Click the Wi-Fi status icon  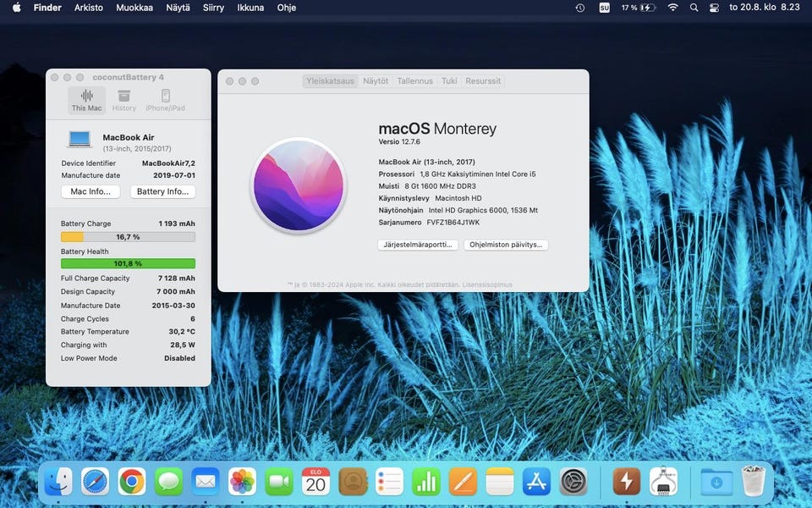pos(672,8)
